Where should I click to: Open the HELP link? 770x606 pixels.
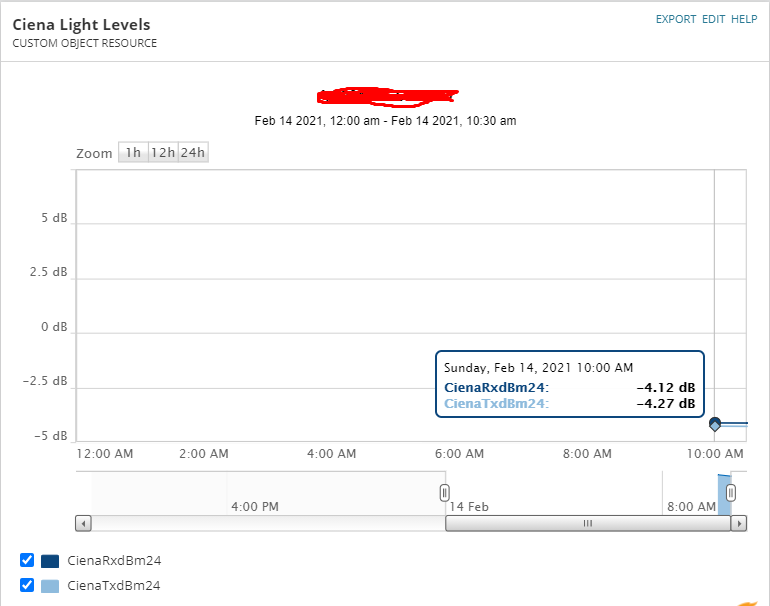click(744, 19)
